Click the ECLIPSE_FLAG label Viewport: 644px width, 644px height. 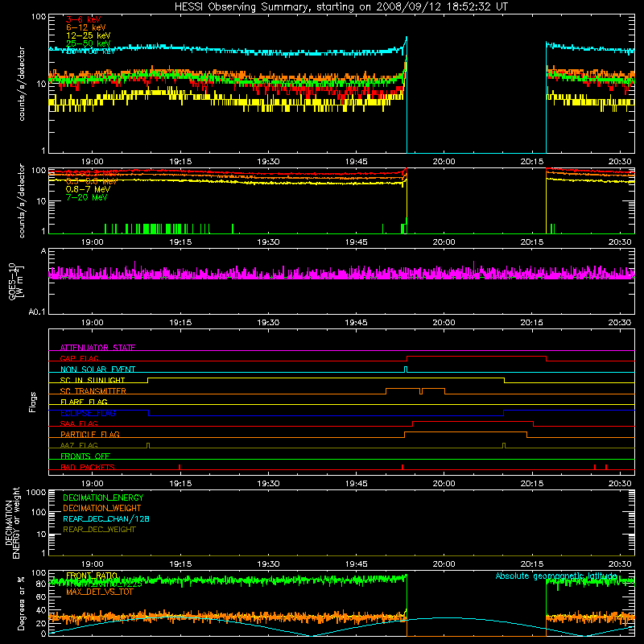(x=88, y=413)
